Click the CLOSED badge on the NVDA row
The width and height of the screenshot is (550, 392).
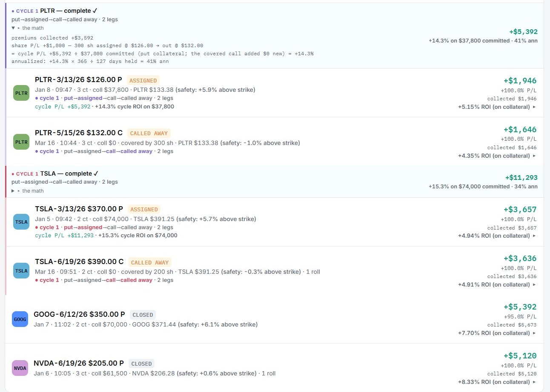(x=141, y=364)
